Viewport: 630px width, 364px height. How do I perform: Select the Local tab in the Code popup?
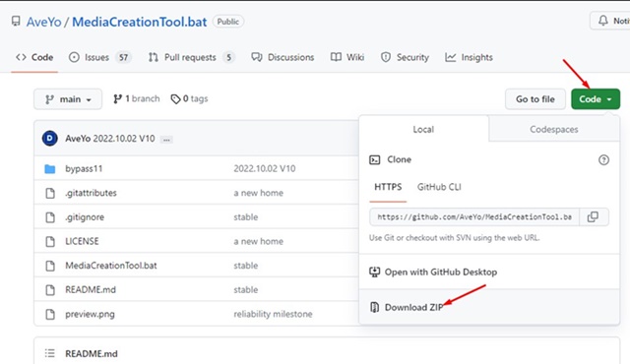click(423, 129)
